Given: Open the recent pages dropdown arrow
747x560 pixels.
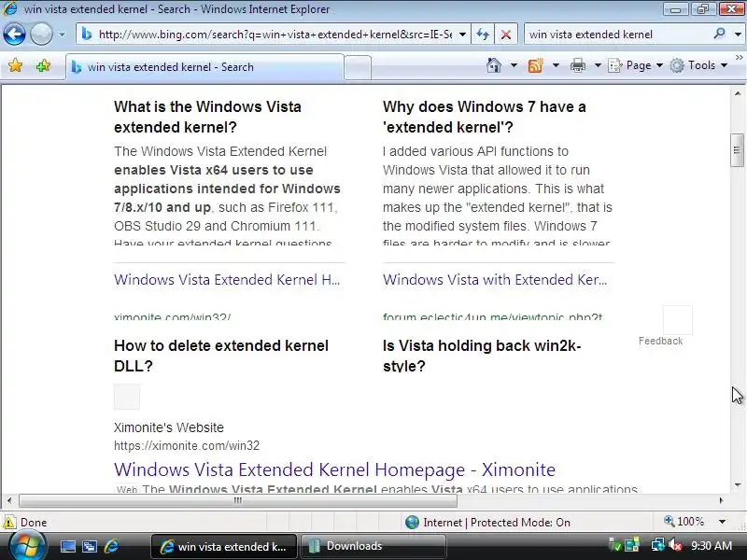Looking at the screenshot, I should click(62, 35).
